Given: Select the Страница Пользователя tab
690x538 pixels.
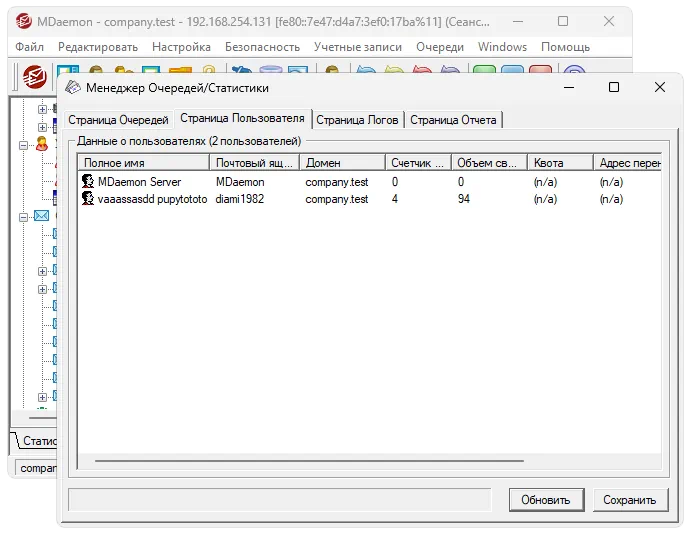Looking at the screenshot, I should (242, 118).
